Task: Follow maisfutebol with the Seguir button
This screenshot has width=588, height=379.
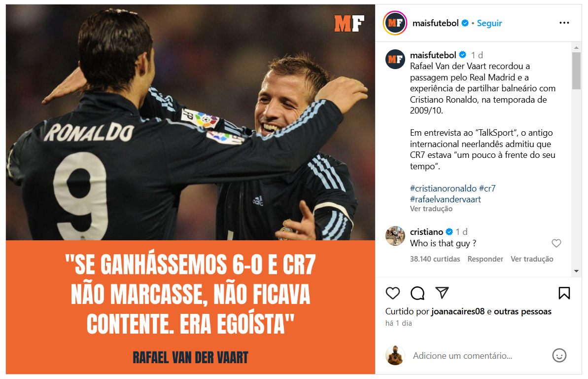Action: [489, 23]
